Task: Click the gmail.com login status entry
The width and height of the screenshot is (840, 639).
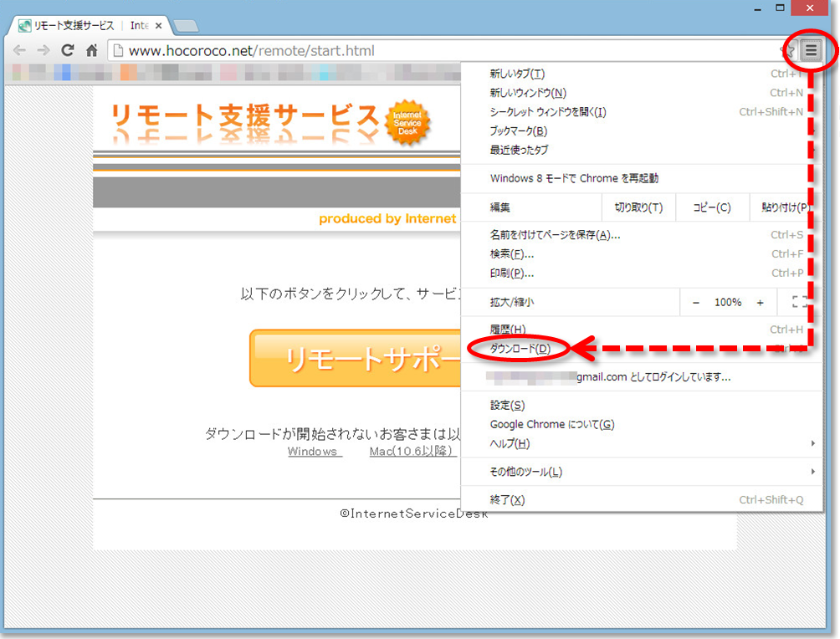Action: point(641,377)
